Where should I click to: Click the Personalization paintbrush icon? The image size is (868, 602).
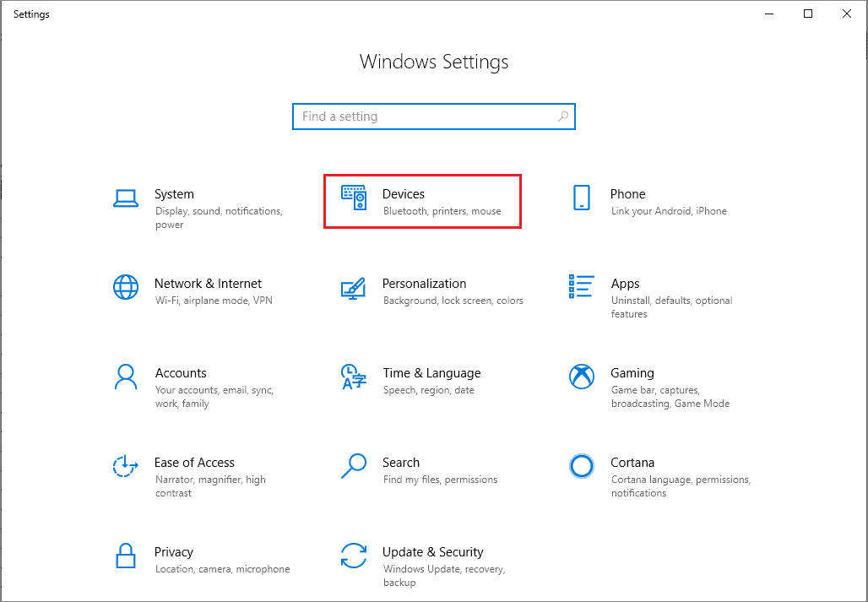(353, 288)
